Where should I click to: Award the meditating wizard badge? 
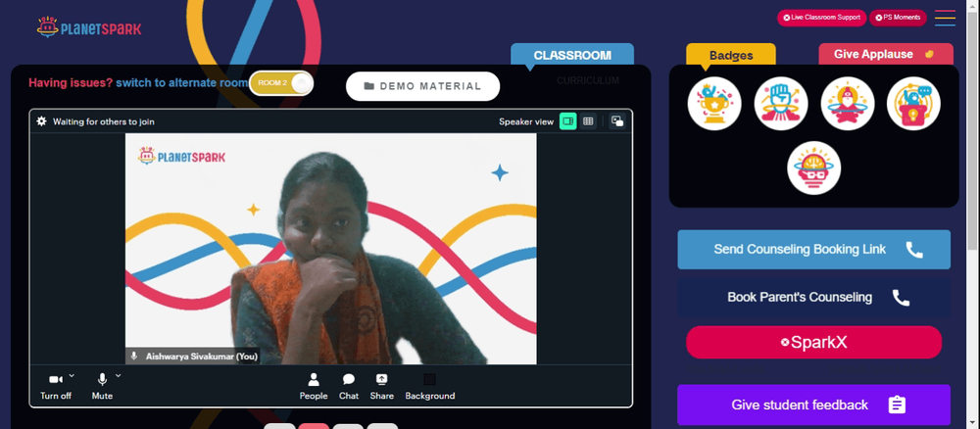point(847,104)
